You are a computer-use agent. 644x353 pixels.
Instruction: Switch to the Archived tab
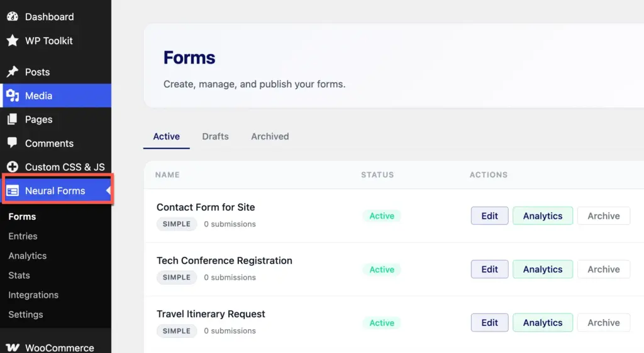coord(270,136)
